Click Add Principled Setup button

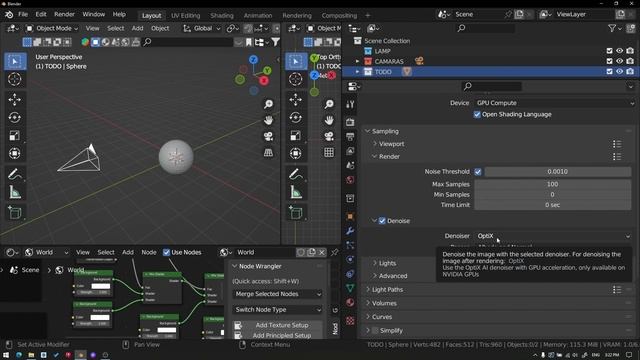(278, 336)
